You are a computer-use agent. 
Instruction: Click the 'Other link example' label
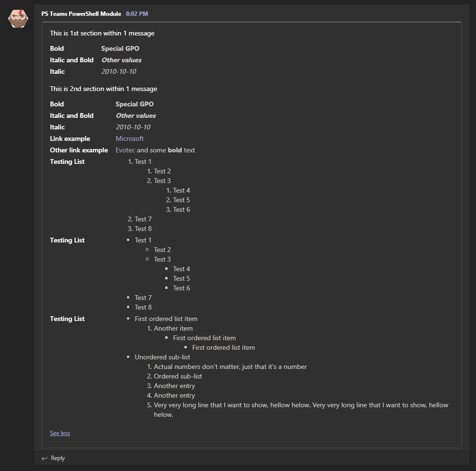(79, 150)
